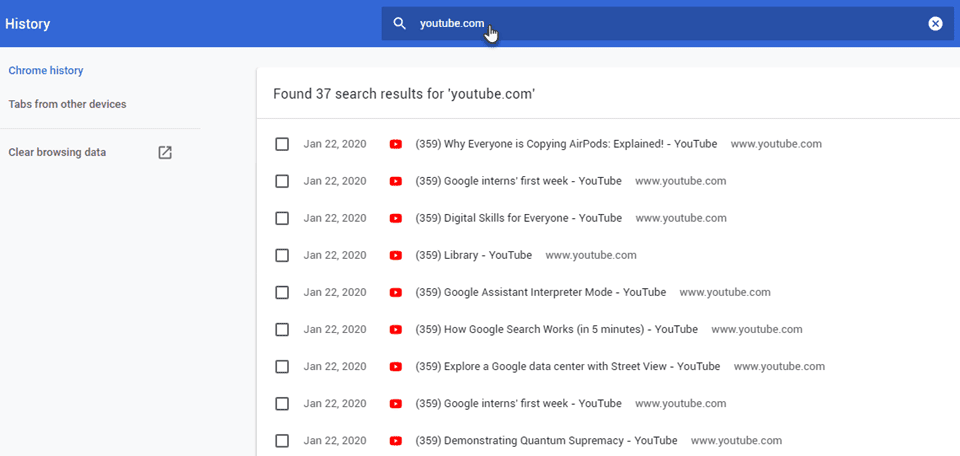Open Clear browsing data option
This screenshot has width=960, height=456.
pyautogui.click(x=57, y=153)
